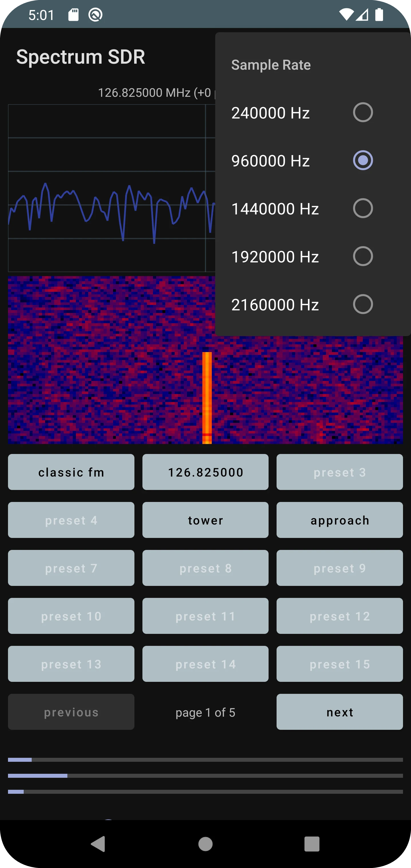Select the 240000 Hz sample rate
Image resolution: width=411 pixels, height=868 pixels.
[313, 112]
